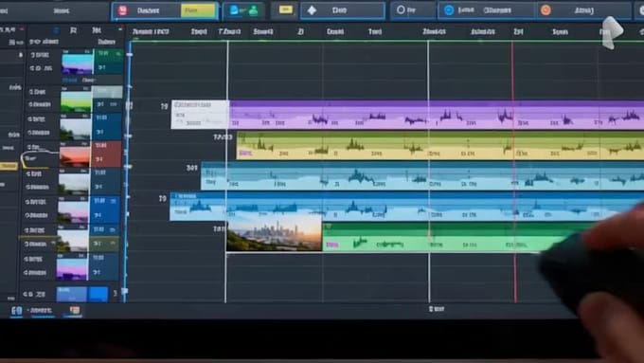Click the green person icon in the top toolbar
644x363 pixels.
pyautogui.click(x=254, y=10)
